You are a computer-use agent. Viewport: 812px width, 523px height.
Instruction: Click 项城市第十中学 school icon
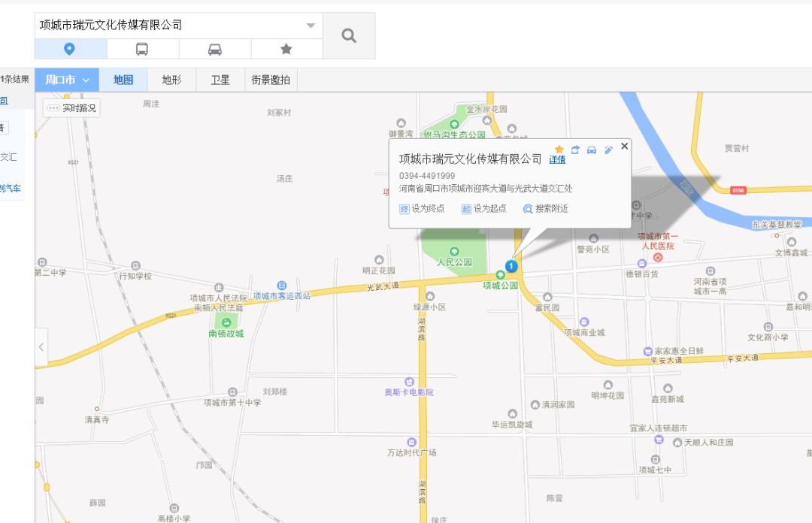click(x=232, y=392)
